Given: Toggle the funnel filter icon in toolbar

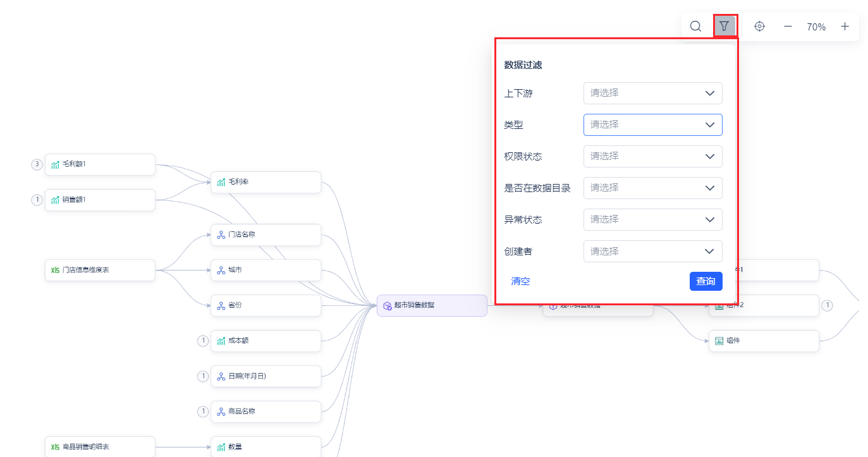Looking at the screenshot, I should coord(724,27).
